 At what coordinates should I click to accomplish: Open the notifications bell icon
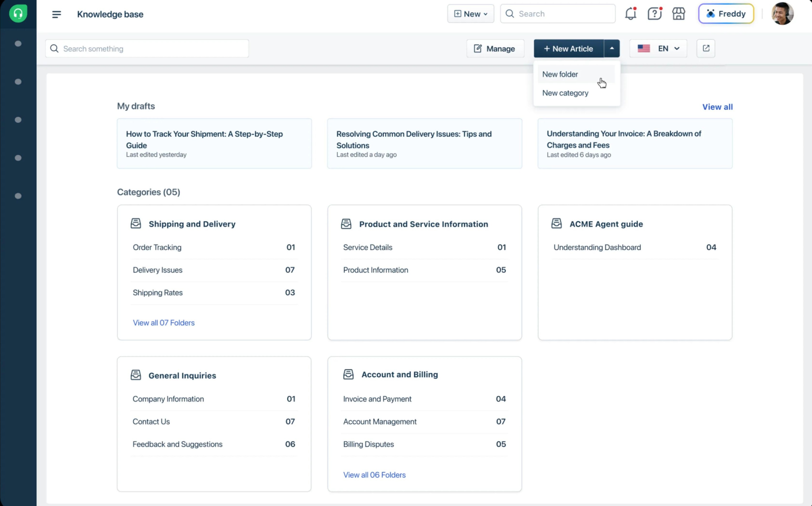[x=630, y=14]
